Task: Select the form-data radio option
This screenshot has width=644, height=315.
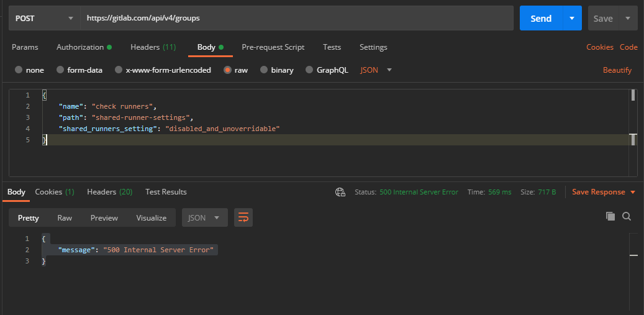Action: (60, 70)
